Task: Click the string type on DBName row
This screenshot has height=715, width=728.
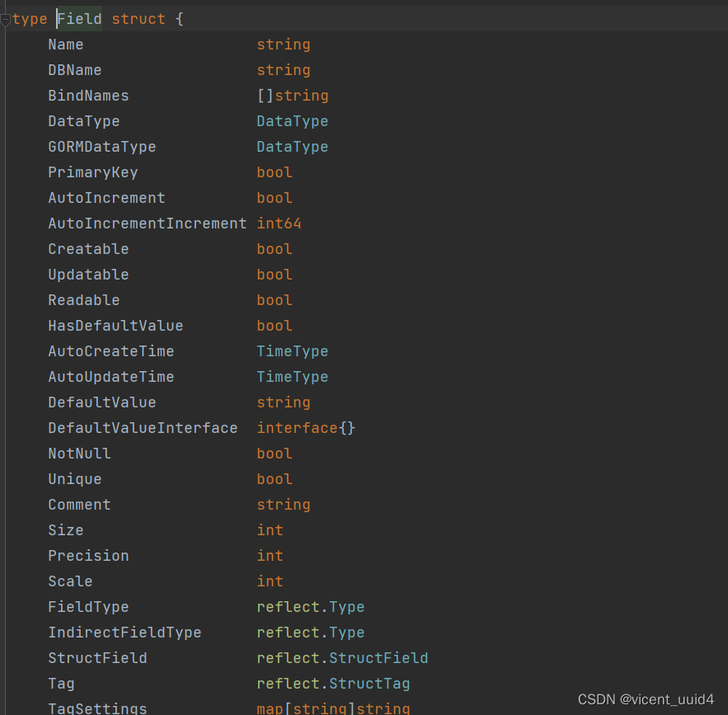Action: coord(284,70)
